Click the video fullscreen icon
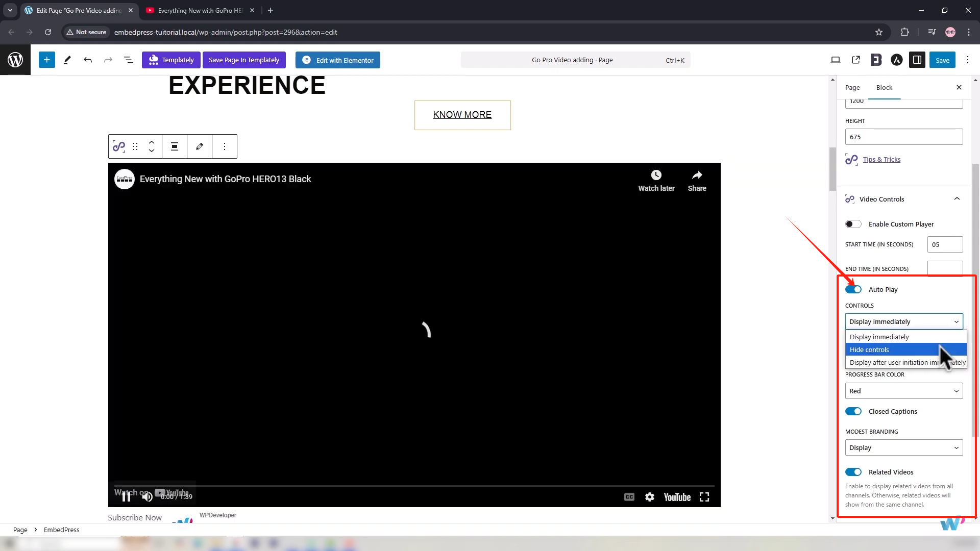The width and height of the screenshot is (980, 551). tap(704, 497)
